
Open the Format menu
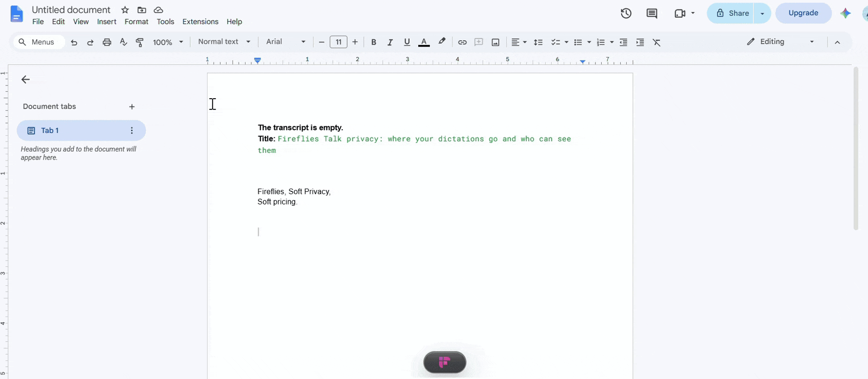click(x=137, y=22)
